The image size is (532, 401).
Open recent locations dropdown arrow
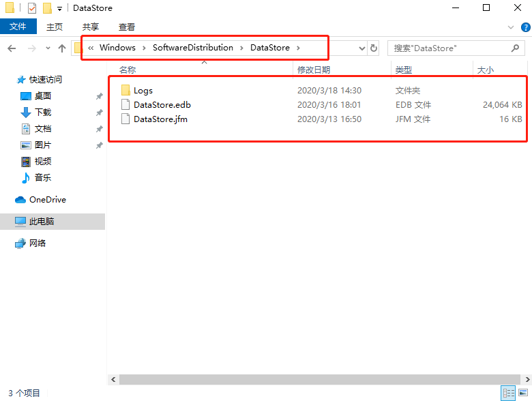(x=47, y=48)
